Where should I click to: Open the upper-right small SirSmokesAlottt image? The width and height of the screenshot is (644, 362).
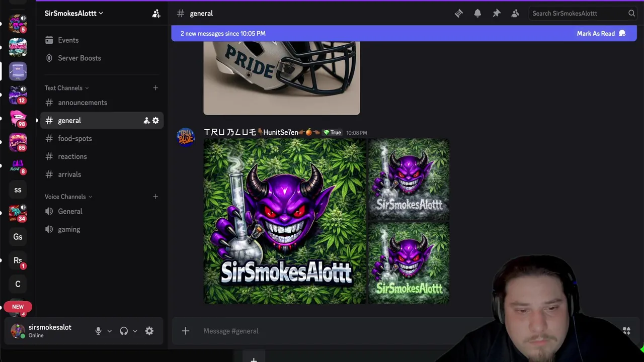[409, 179]
